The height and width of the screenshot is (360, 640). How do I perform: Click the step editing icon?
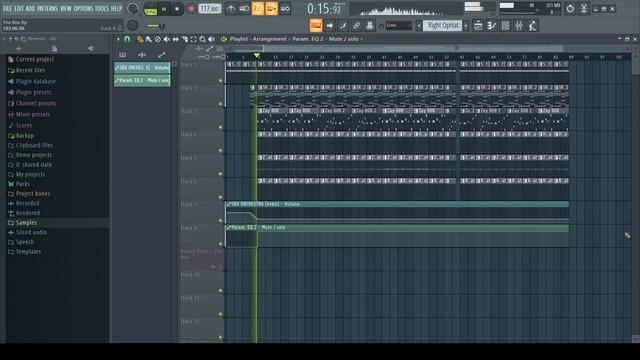[x=343, y=26]
